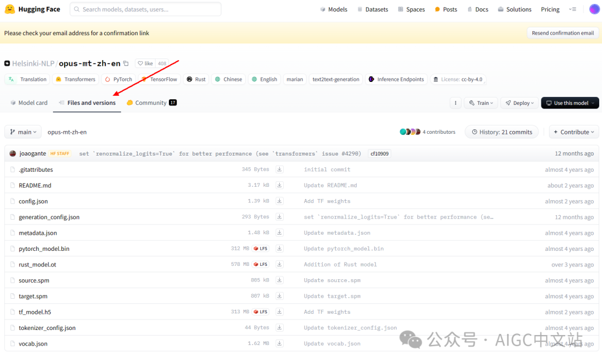602x364 pixels.
Task: Click the TensorFlow tag
Action: [159, 79]
